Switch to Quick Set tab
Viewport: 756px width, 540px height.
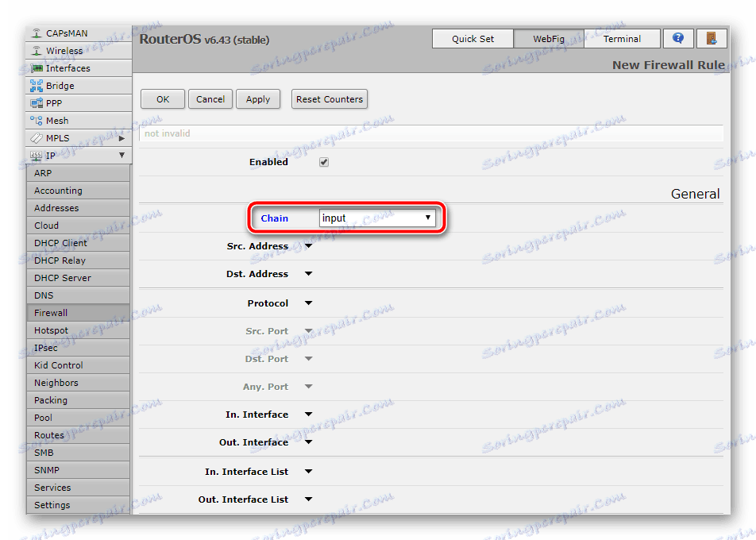[x=472, y=39]
